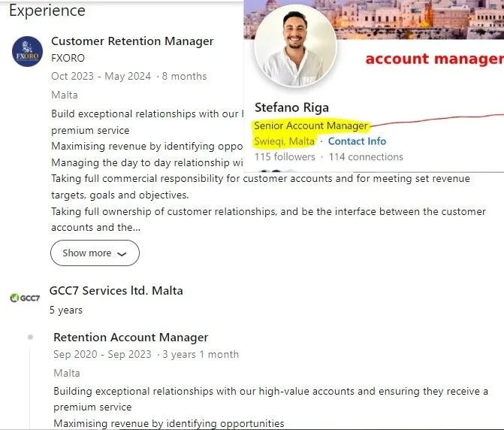The height and width of the screenshot is (430, 504).
Task: Open GCC7 Services ltd. Malta company page
Action: click(x=116, y=291)
